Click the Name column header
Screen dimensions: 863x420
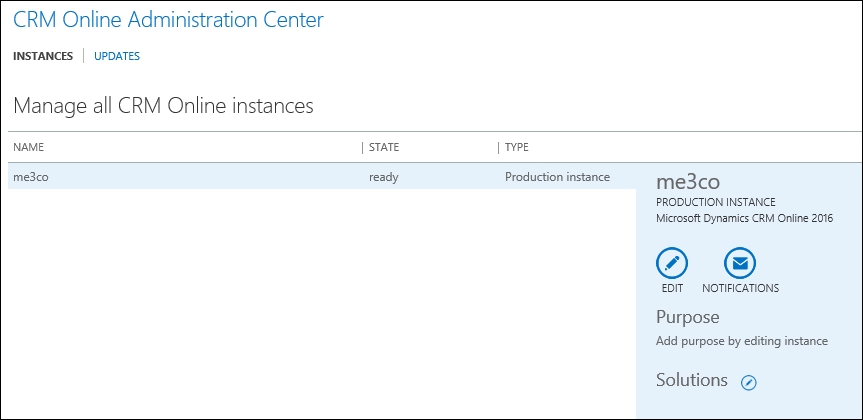[29, 148]
